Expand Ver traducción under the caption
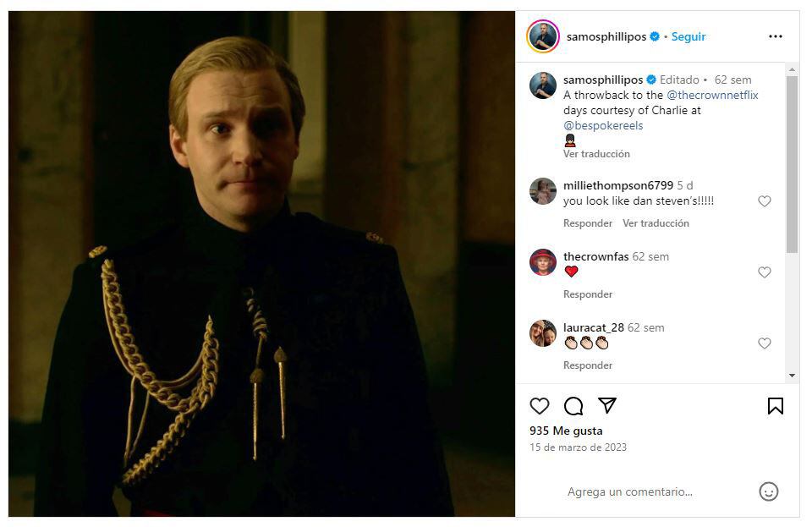812x527 pixels. tap(596, 154)
